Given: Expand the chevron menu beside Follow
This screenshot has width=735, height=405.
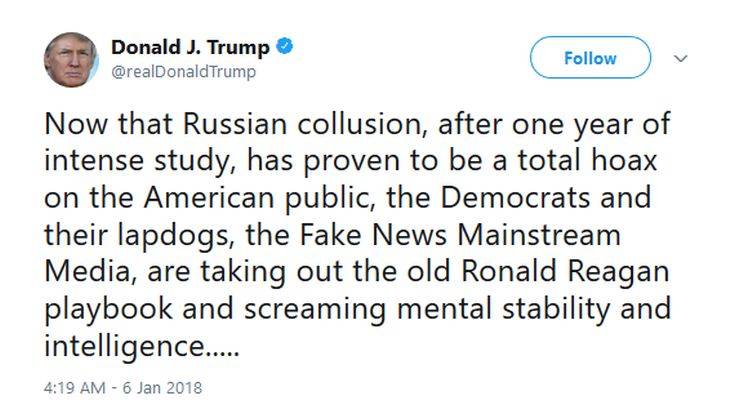Looking at the screenshot, I should coord(681,59).
